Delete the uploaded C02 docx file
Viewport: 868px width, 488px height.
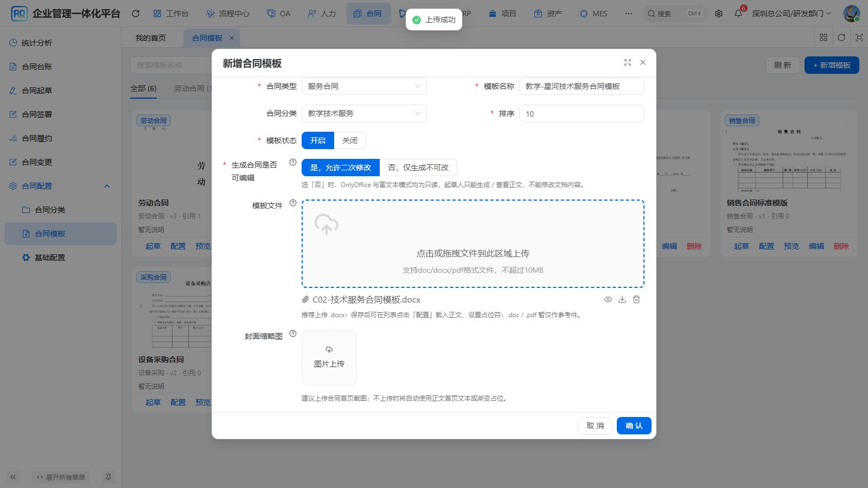click(x=636, y=299)
